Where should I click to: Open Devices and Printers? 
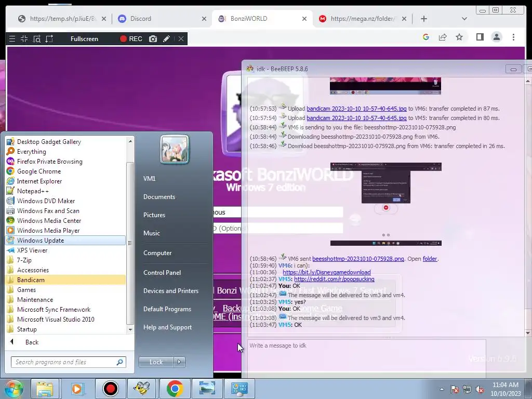tap(170, 291)
